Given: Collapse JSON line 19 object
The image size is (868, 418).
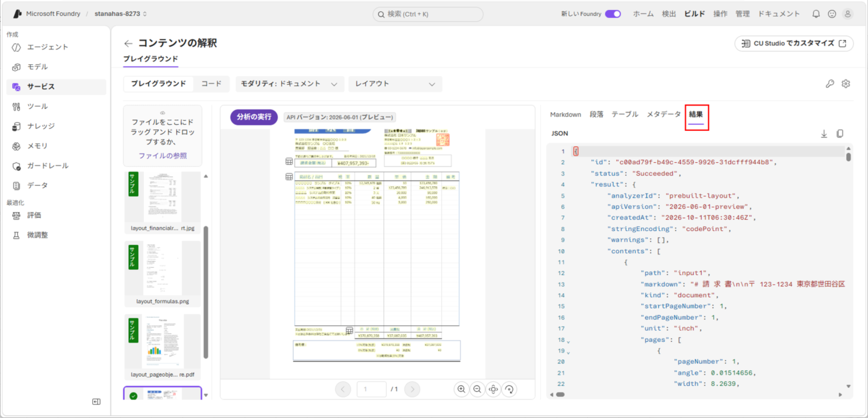Looking at the screenshot, I should (x=568, y=353).
